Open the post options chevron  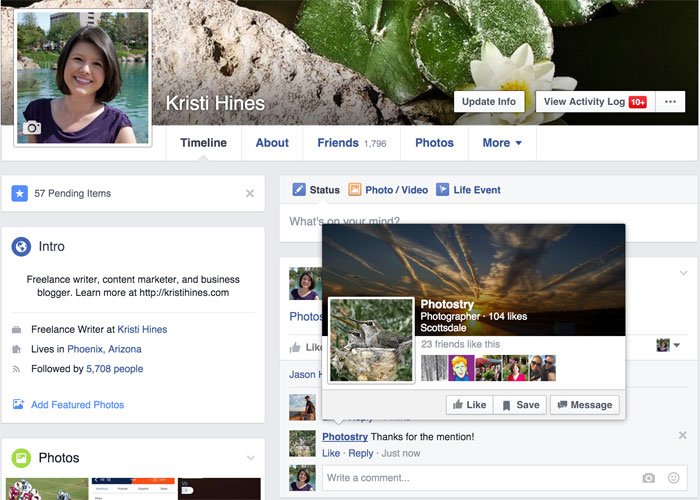pyautogui.click(x=683, y=273)
